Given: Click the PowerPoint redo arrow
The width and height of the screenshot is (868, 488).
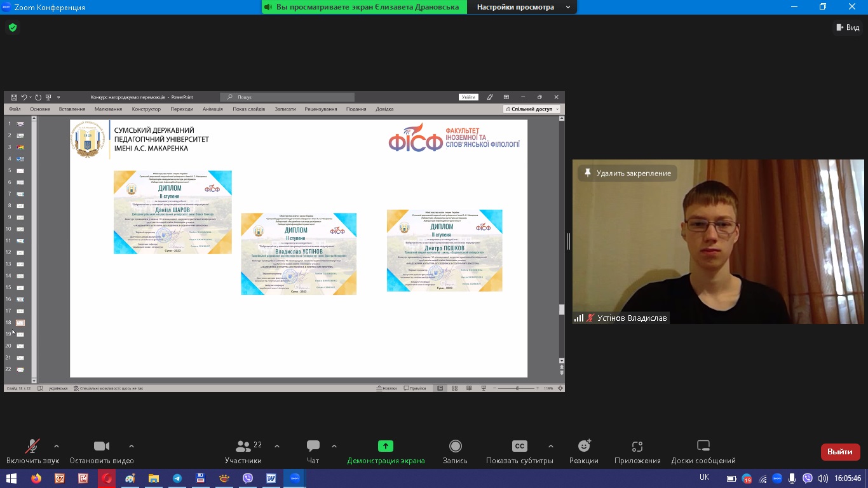Looking at the screenshot, I should click(x=38, y=97).
